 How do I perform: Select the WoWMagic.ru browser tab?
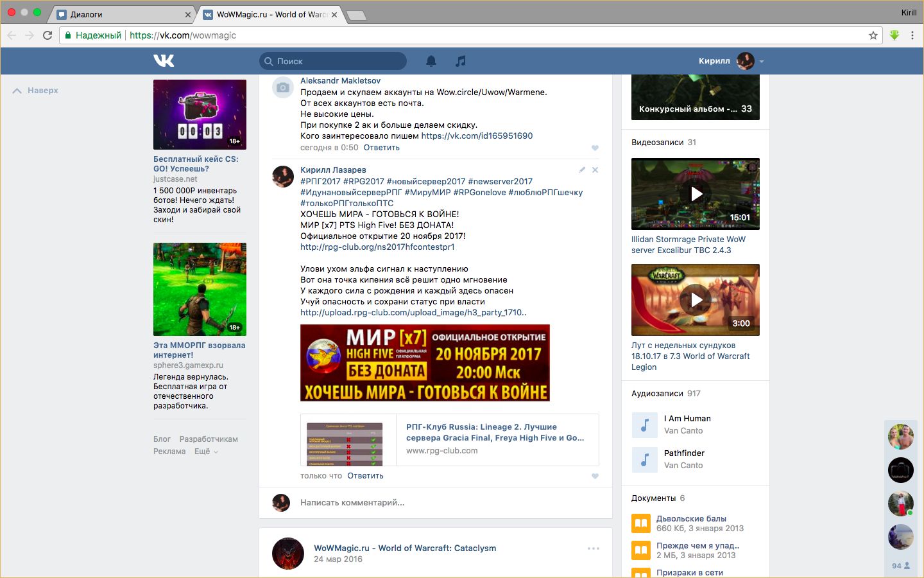point(271,14)
